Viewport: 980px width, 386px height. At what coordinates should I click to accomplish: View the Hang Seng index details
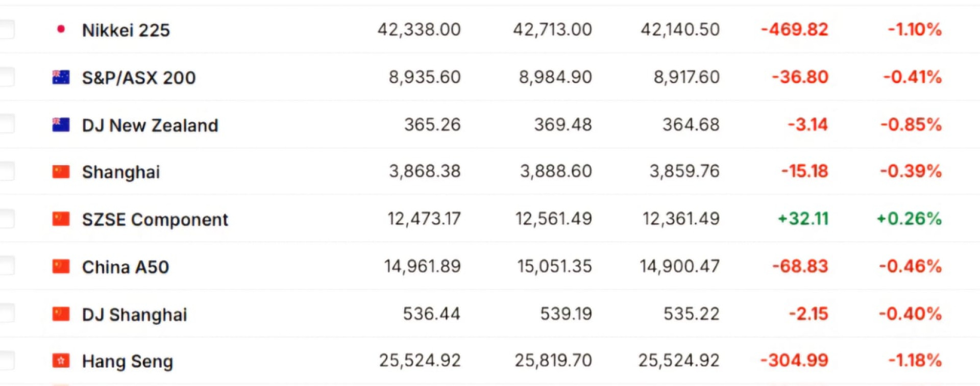pos(127,362)
